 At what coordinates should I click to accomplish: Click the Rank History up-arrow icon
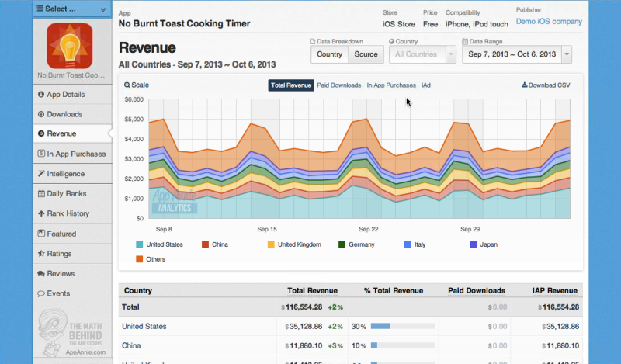pos(41,213)
